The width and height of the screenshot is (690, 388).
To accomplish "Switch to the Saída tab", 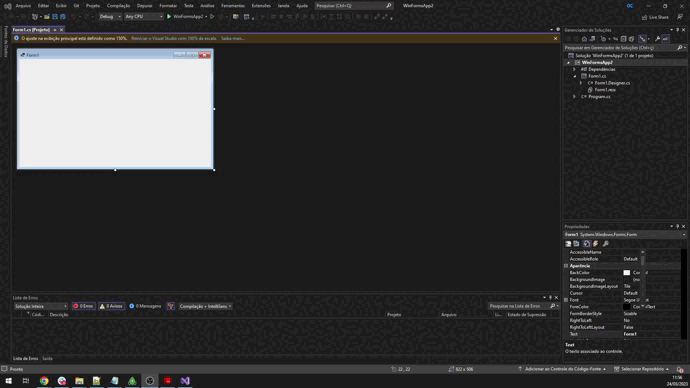I will [x=48, y=359].
